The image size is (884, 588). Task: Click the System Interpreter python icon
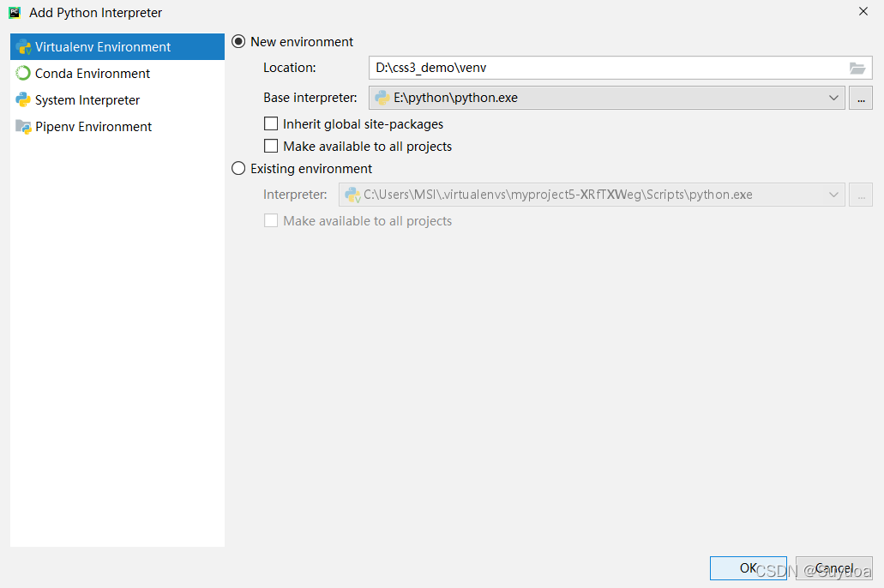pos(23,100)
